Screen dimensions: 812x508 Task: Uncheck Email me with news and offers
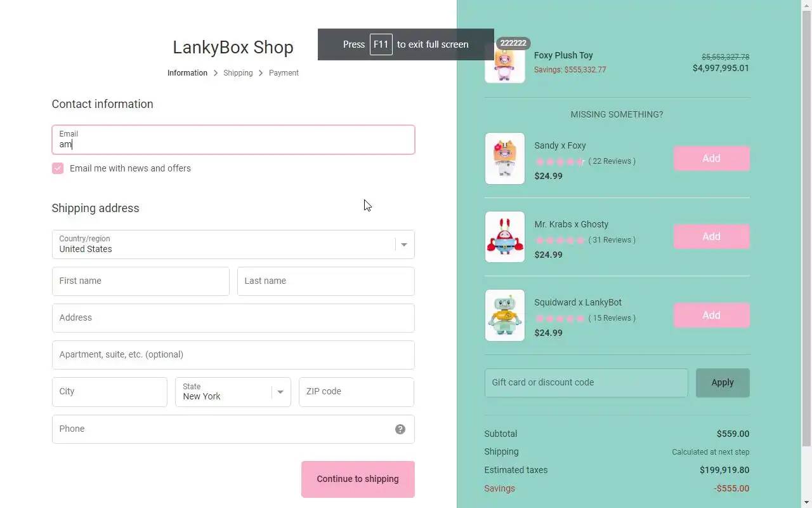click(58, 168)
